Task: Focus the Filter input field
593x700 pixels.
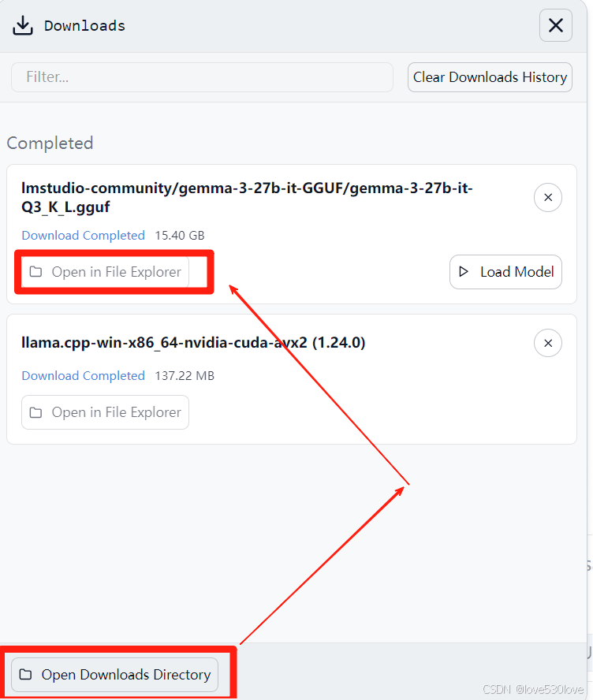Action: tap(202, 77)
